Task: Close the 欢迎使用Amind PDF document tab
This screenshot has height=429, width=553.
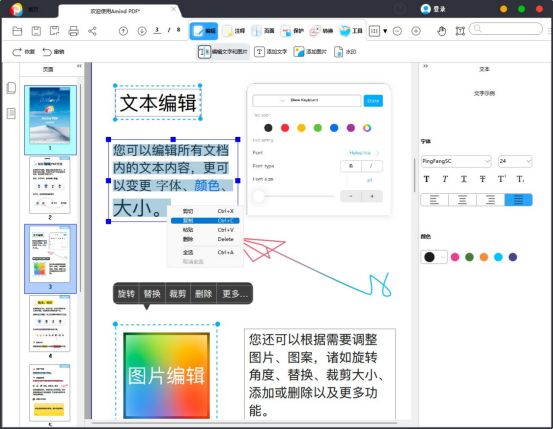Action: tap(174, 10)
